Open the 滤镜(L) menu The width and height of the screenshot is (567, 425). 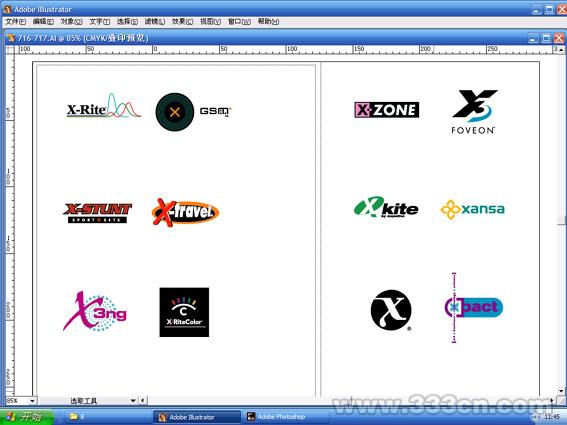155,22
